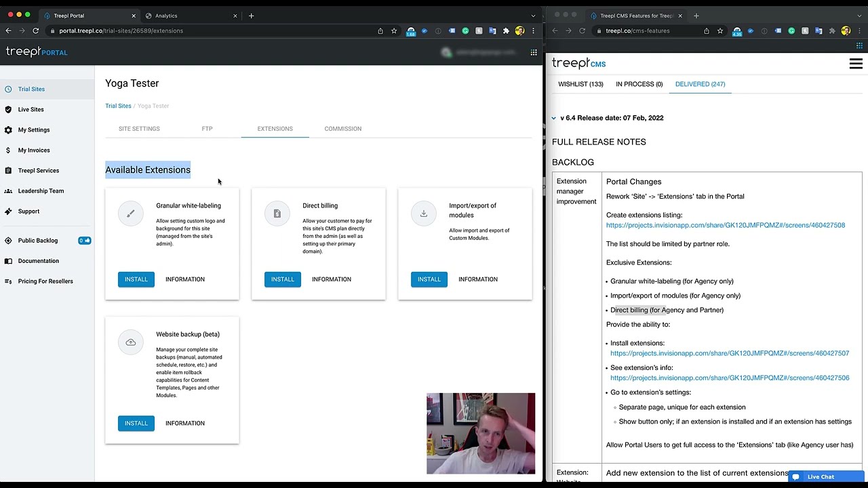Reload the Portal browser page

pyautogui.click(x=35, y=30)
